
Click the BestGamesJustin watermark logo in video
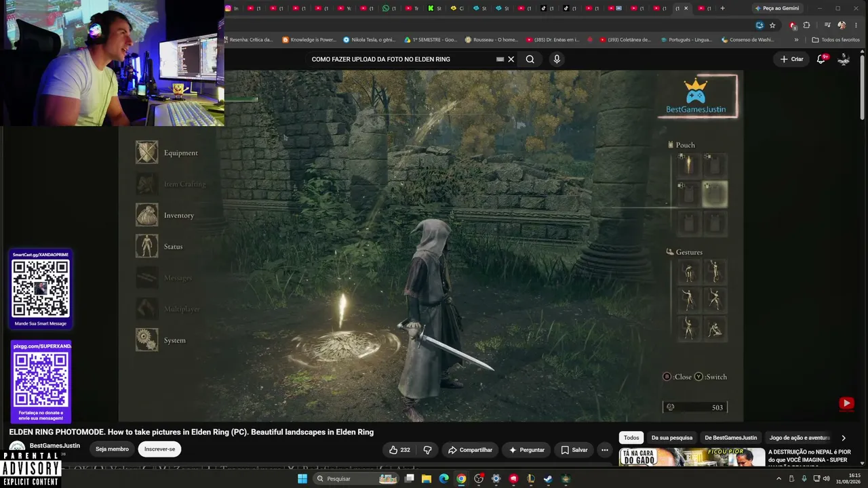click(x=696, y=96)
